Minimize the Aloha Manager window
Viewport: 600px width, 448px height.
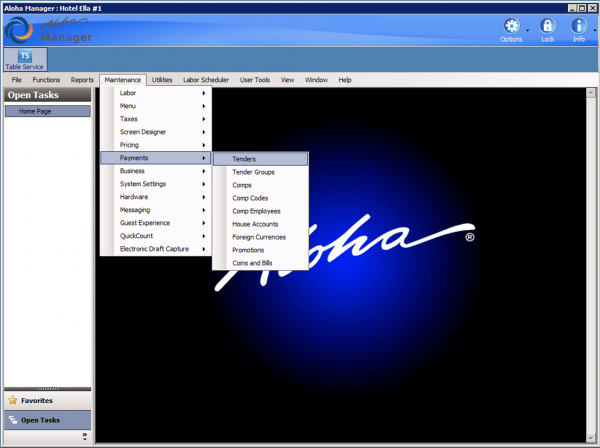click(x=572, y=8)
